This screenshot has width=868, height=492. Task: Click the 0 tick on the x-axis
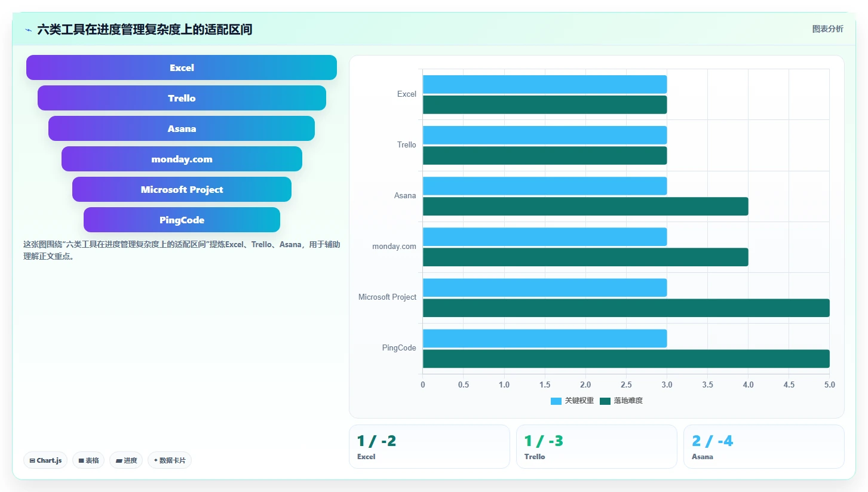pyautogui.click(x=423, y=385)
